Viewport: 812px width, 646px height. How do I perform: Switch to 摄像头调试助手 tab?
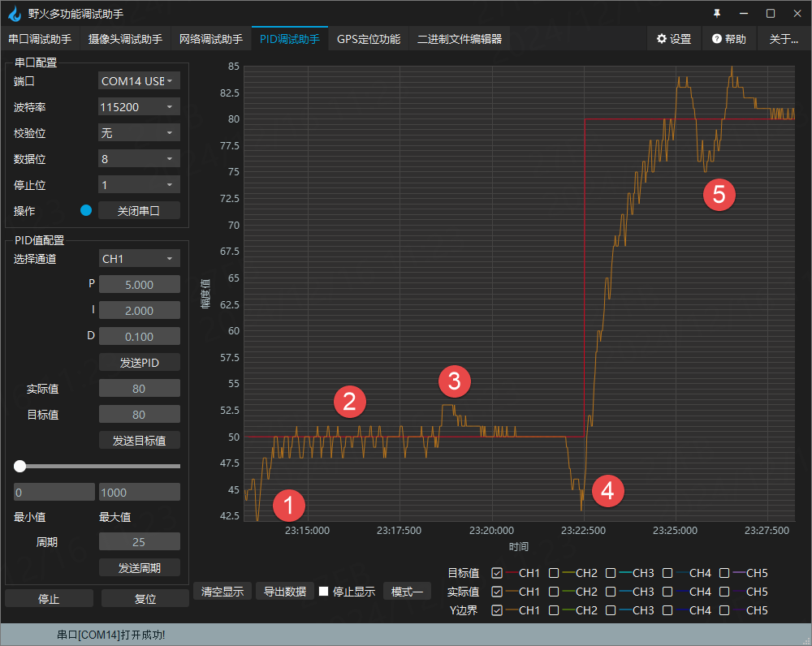click(125, 39)
